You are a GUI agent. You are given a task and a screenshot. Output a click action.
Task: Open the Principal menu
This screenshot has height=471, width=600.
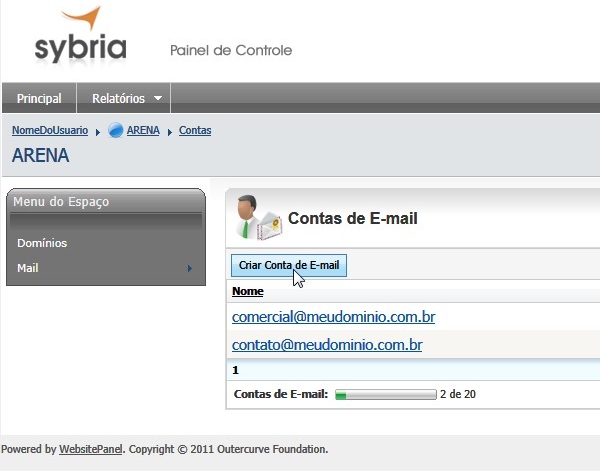39,98
